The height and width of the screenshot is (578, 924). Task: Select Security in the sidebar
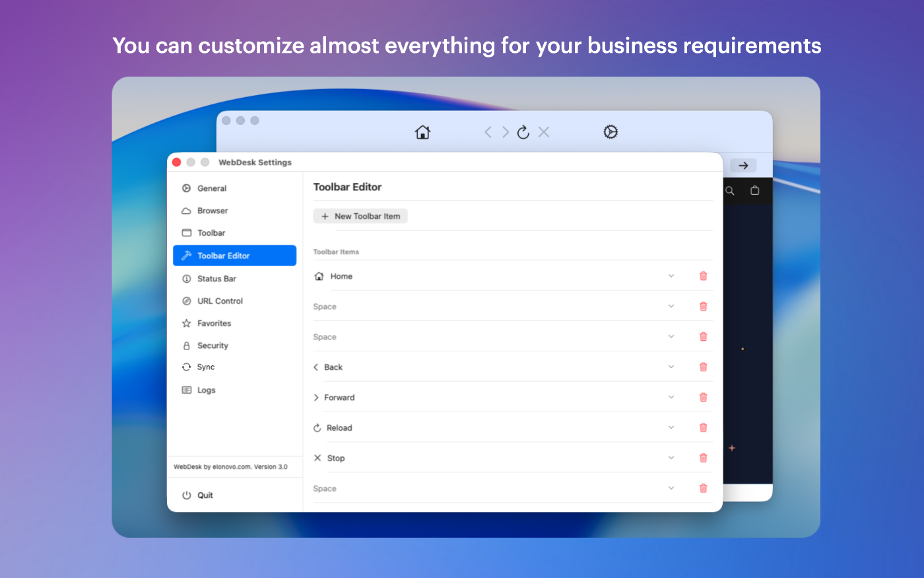(213, 345)
